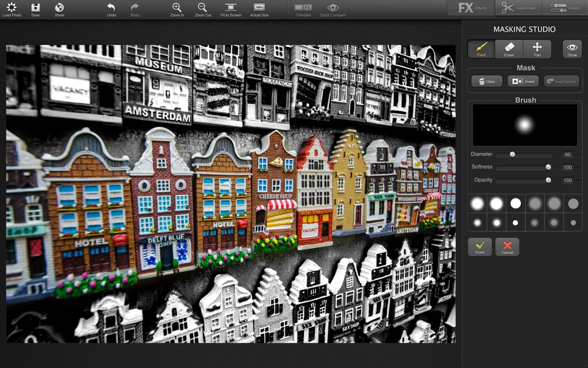Cancel the masking changes
The width and height of the screenshot is (588, 368).
point(507,247)
